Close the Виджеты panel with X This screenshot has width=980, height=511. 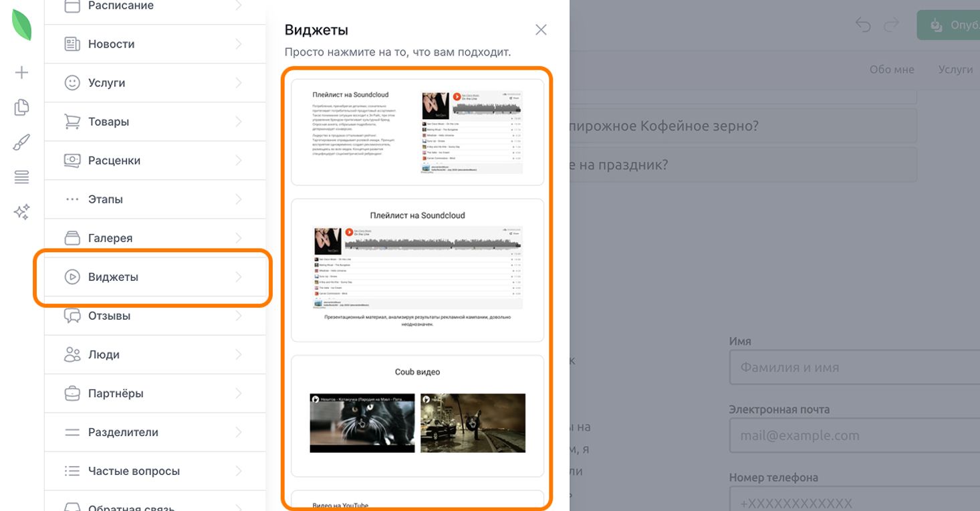(541, 29)
